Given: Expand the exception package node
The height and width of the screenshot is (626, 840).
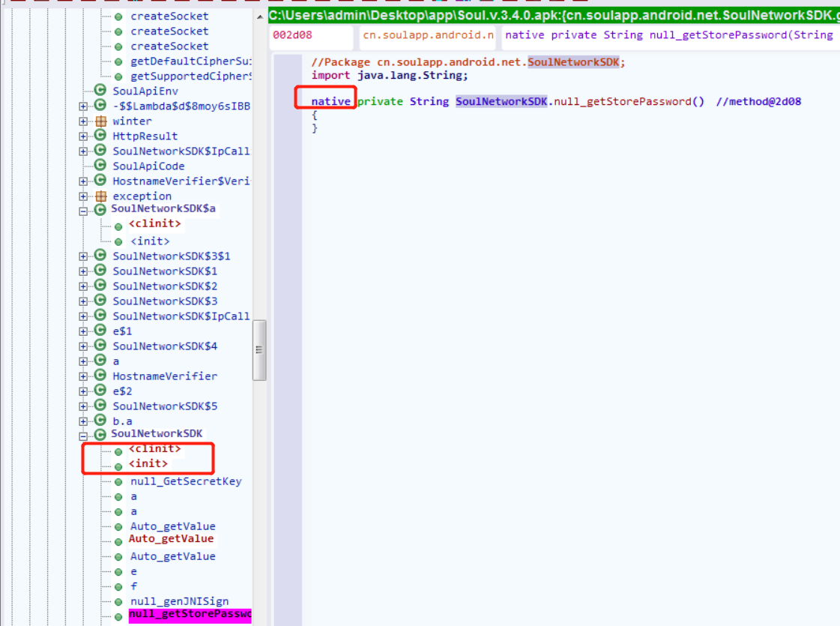Looking at the screenshot, I should [83, 196].
